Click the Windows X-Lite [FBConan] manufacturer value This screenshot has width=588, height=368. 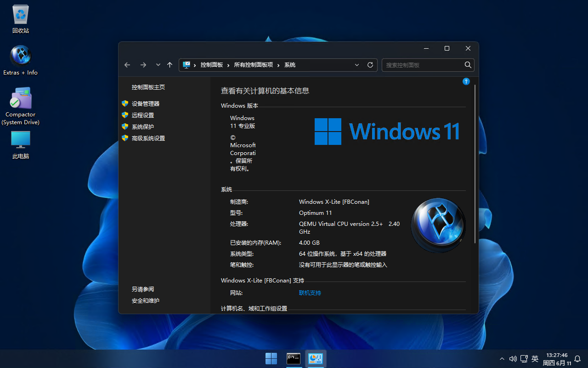(x=334, y=201)
